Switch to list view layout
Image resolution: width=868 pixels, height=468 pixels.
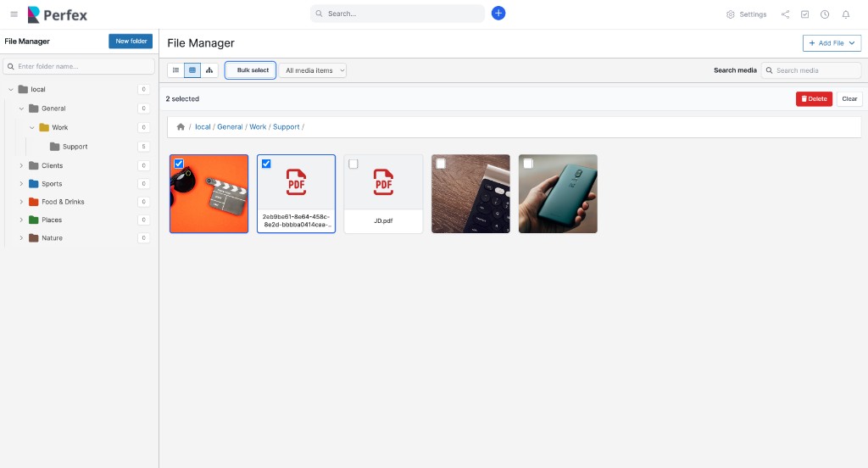[x=175, y=70]
